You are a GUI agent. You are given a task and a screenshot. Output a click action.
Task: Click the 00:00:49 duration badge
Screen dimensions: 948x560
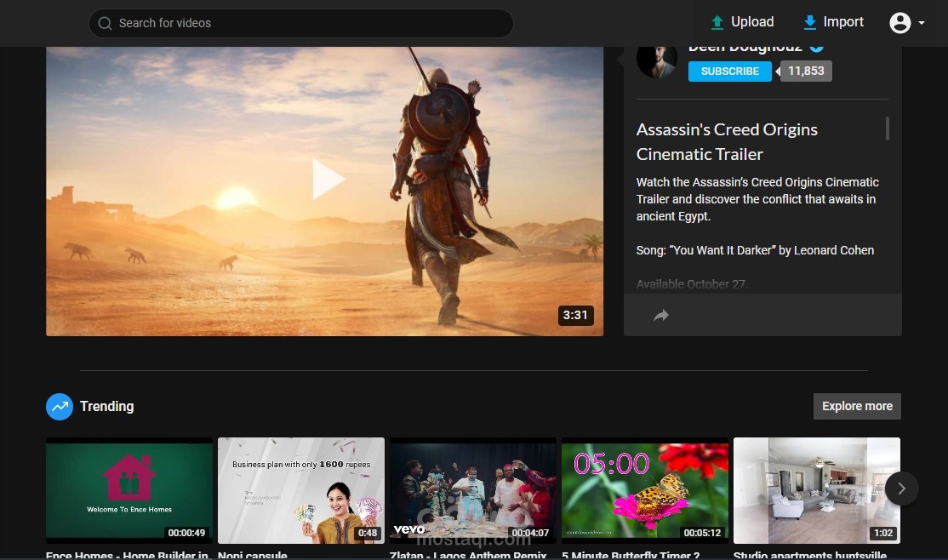pos(186,533)
